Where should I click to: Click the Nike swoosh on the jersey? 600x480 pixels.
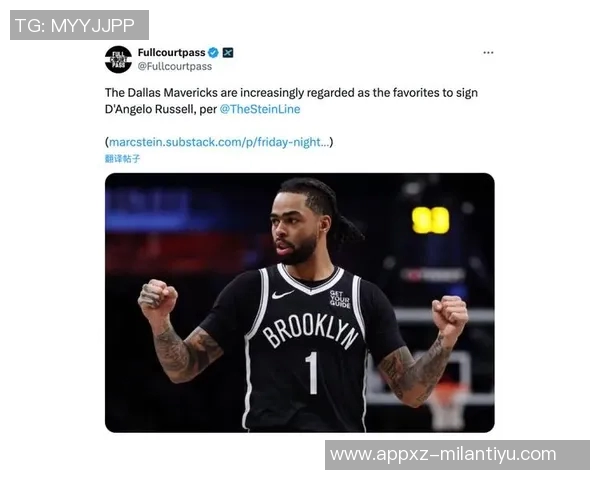[282, 295]
